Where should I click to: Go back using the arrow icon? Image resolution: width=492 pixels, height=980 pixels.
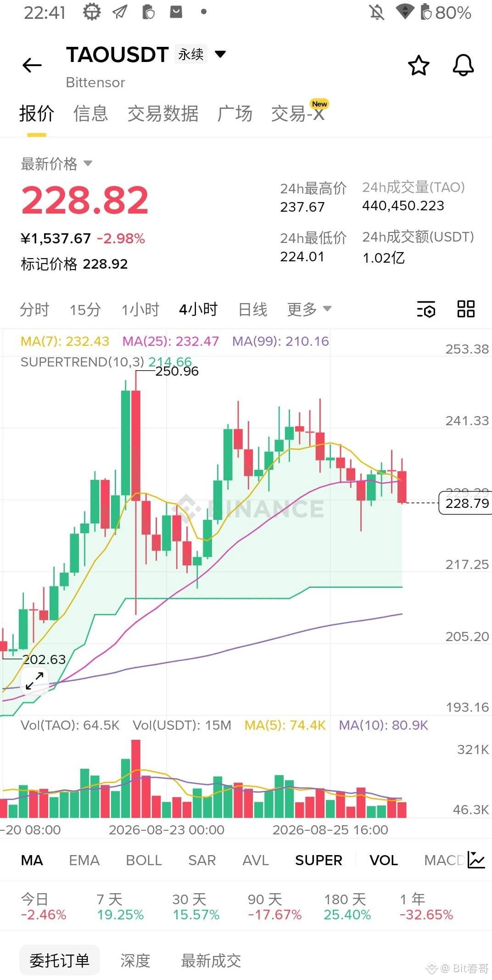(x=32, y=65)
